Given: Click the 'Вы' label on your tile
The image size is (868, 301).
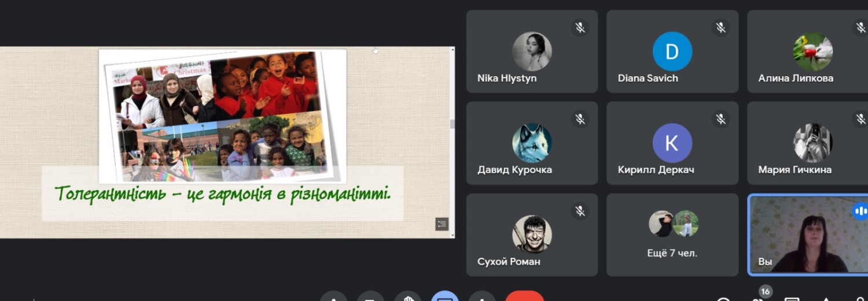Looking at the screenshot, I should coord(765,262).
